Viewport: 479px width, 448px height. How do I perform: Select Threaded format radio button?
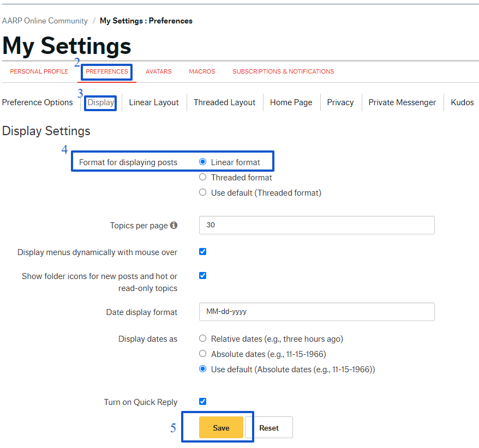click(x=203, y=177)
